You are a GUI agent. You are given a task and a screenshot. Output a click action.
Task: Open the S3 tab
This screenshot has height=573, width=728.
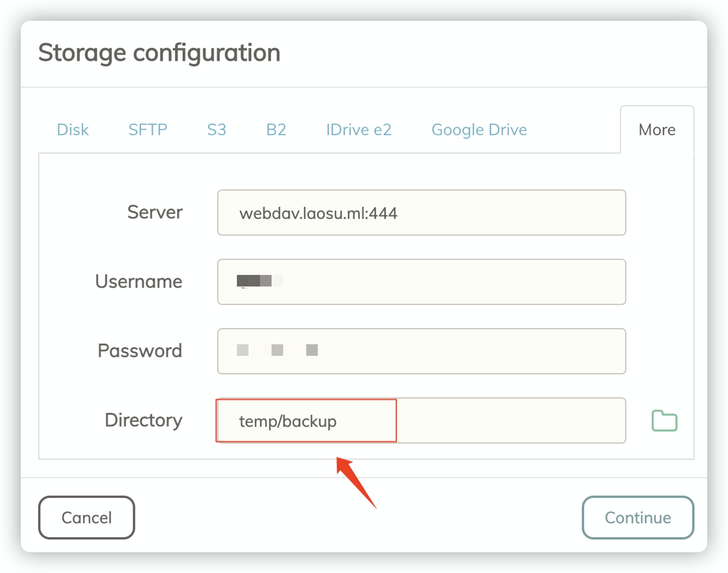[217, 130]
